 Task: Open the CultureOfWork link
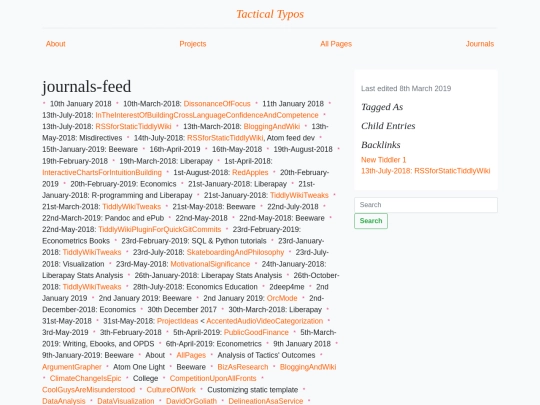click(171, 390)
